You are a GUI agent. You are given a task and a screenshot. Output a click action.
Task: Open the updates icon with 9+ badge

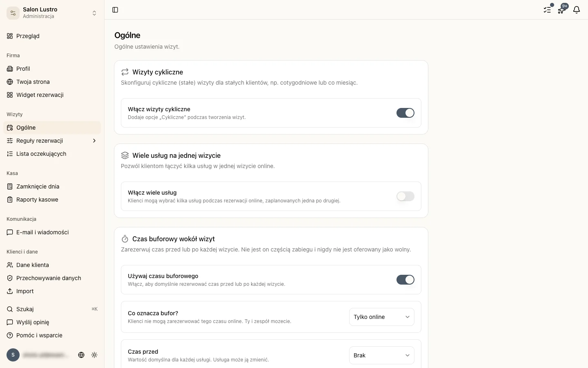tap(562, 10)
